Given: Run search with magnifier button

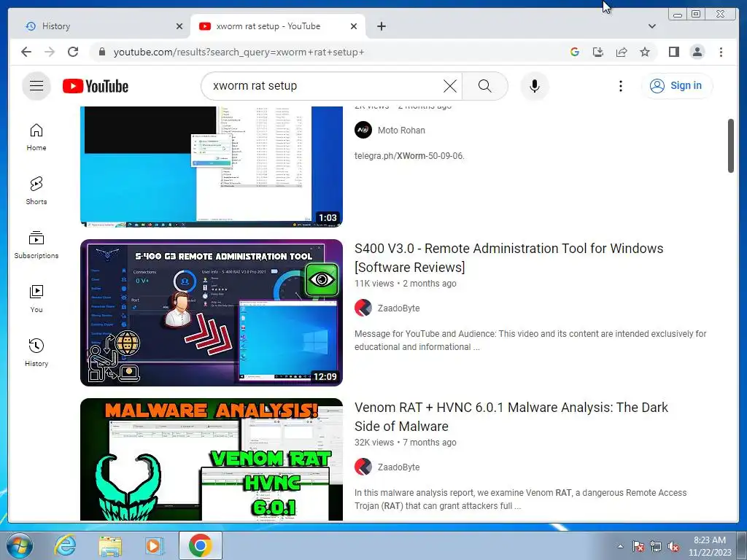Looking at the screenshot, I should coord(484,86).
